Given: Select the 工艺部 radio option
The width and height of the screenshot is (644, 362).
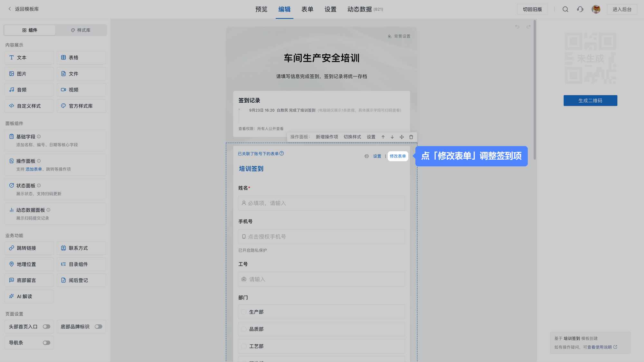Looking at the screenshot, I should click(244, 346).
